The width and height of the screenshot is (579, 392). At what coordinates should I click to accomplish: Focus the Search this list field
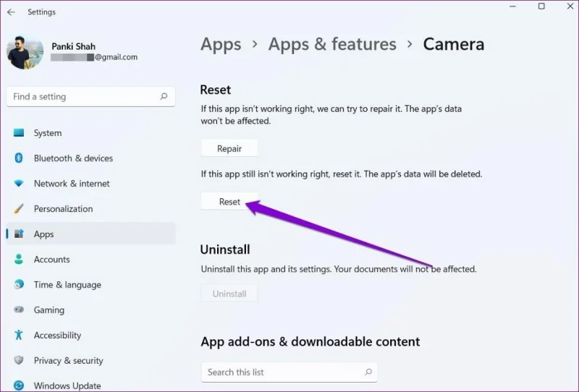289,372
